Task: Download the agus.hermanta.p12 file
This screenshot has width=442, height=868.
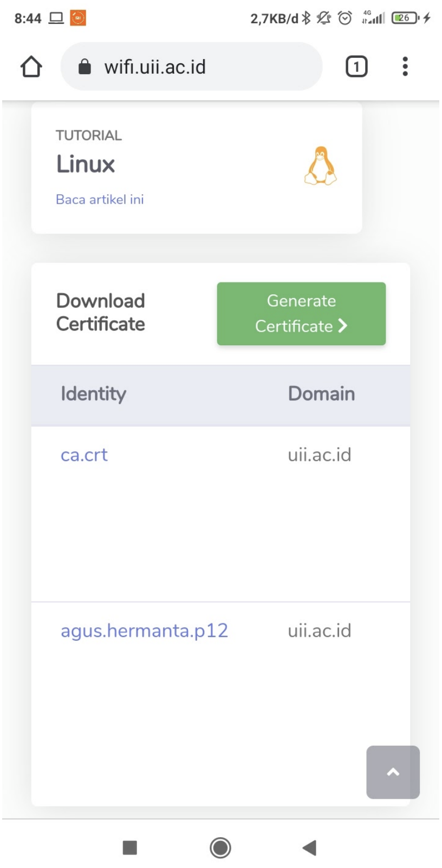Action: [x=144, y=631]
